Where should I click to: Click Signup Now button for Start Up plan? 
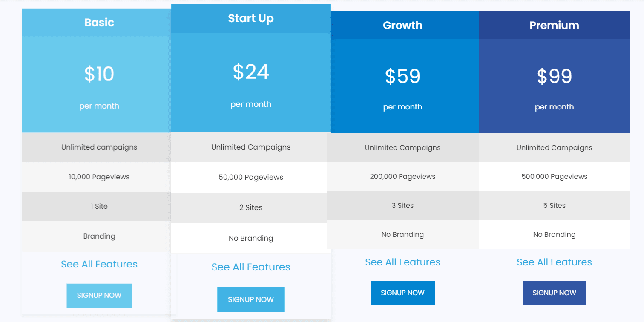(250, 299)
